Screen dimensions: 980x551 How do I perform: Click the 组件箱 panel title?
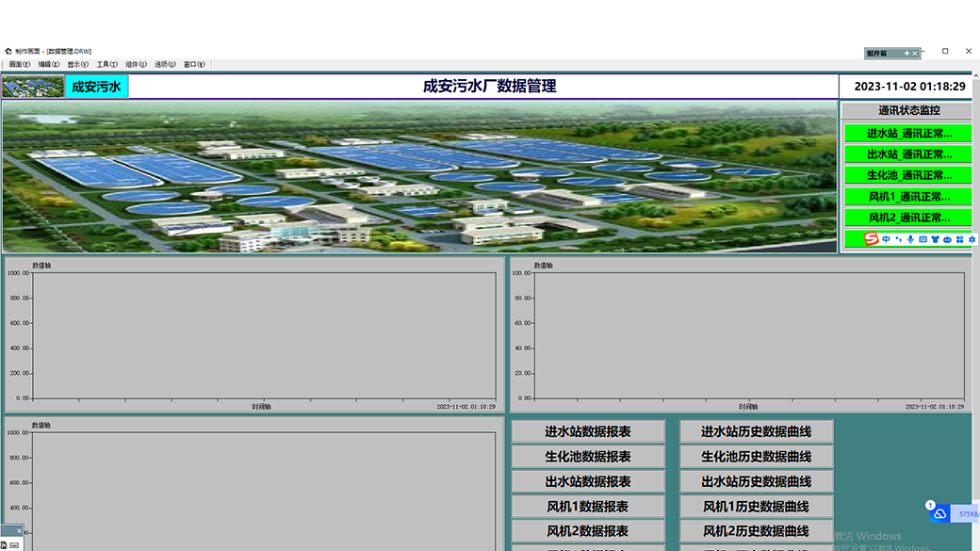(877, 54)
